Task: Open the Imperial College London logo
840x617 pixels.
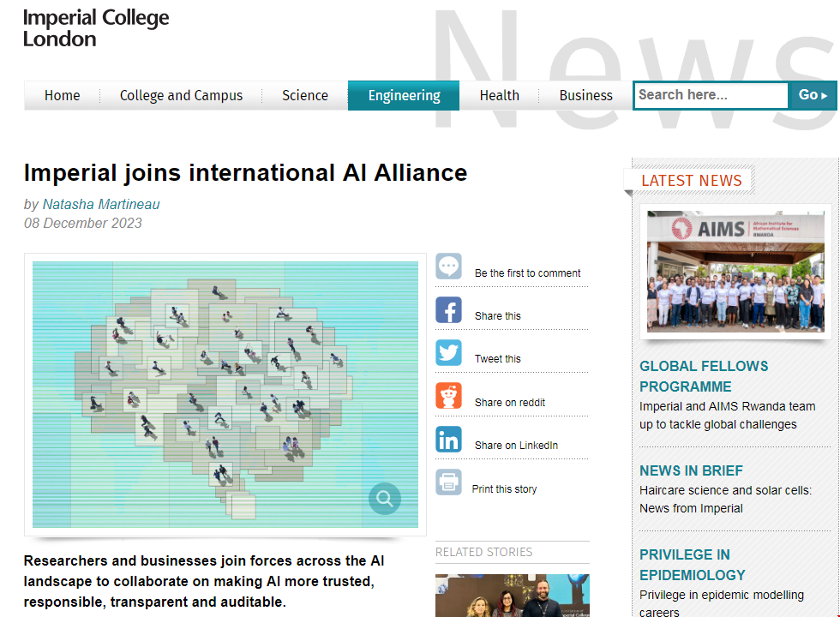Action: 96,28
